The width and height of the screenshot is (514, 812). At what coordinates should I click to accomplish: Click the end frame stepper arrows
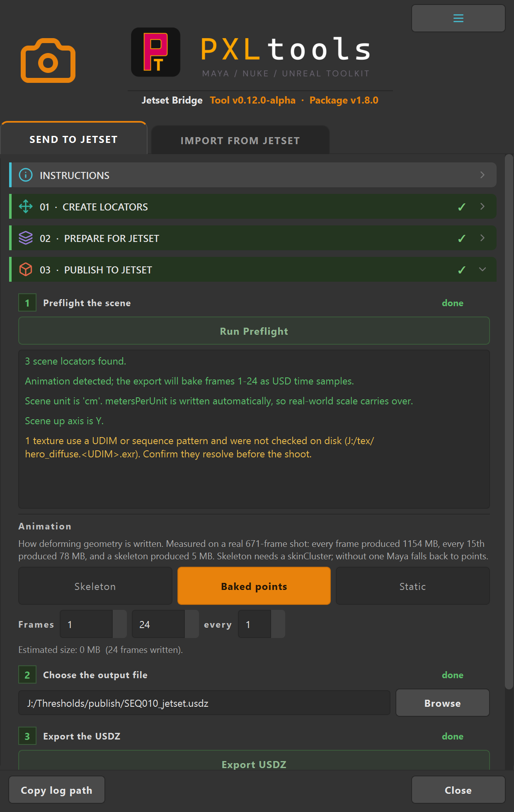click(x=192, y=624)
